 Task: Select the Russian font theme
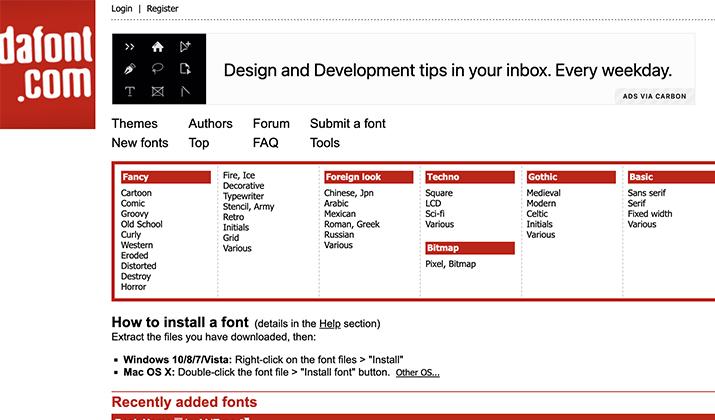pyautogui.click(x=339, y=235)
